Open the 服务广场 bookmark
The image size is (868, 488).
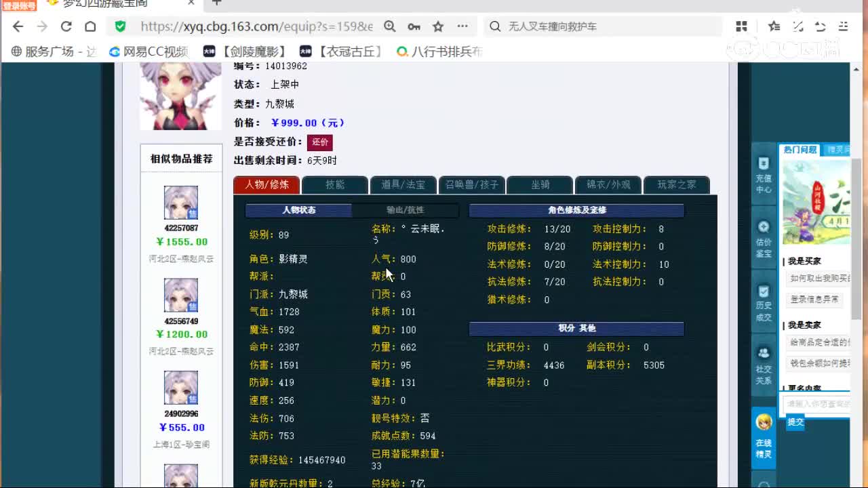[x=55, y=52]
